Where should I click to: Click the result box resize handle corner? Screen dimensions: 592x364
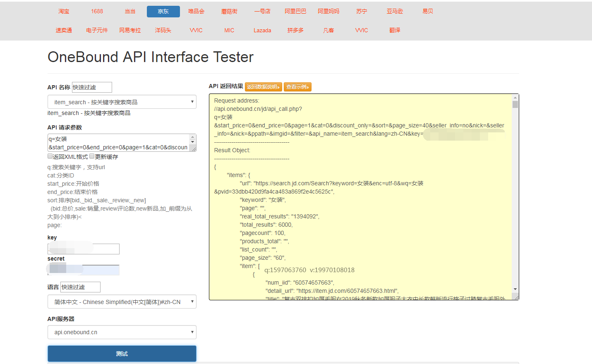[x=515, y=296]
